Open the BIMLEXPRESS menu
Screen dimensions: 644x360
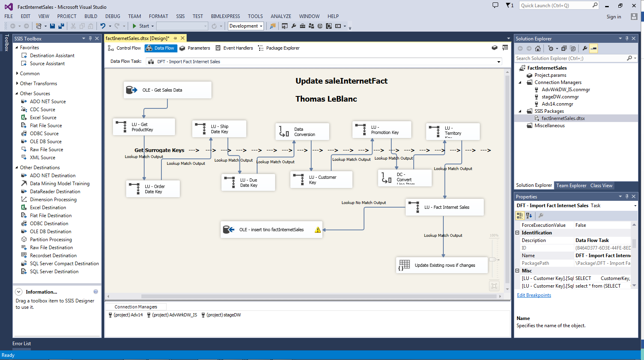pos(225,16)
